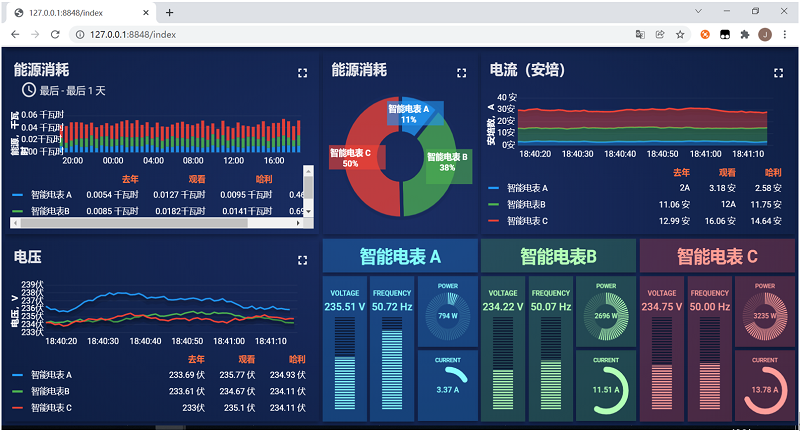800x432 pixels.
Task: Click the address bar URL field
Action: tap(350, 34)
